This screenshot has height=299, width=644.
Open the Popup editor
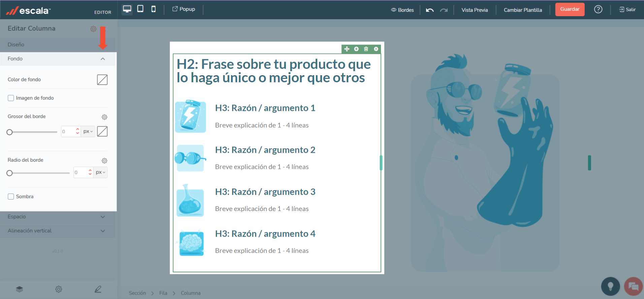point(184,9)
